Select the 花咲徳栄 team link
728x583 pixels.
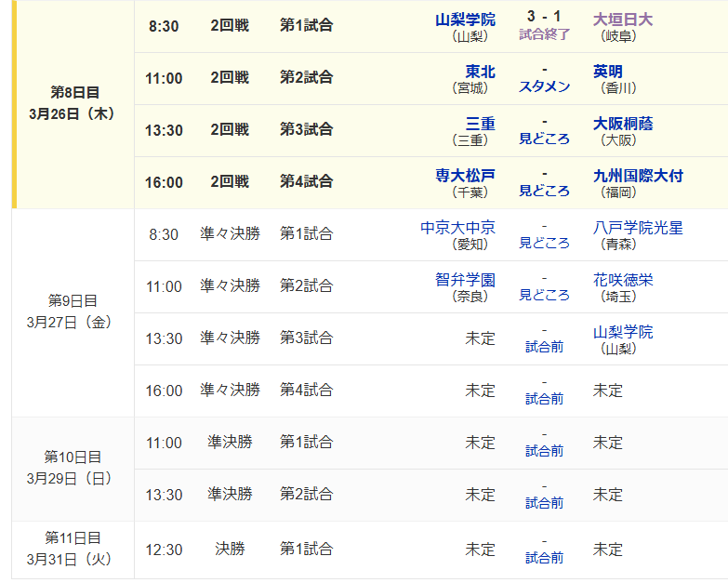point(623,280)
